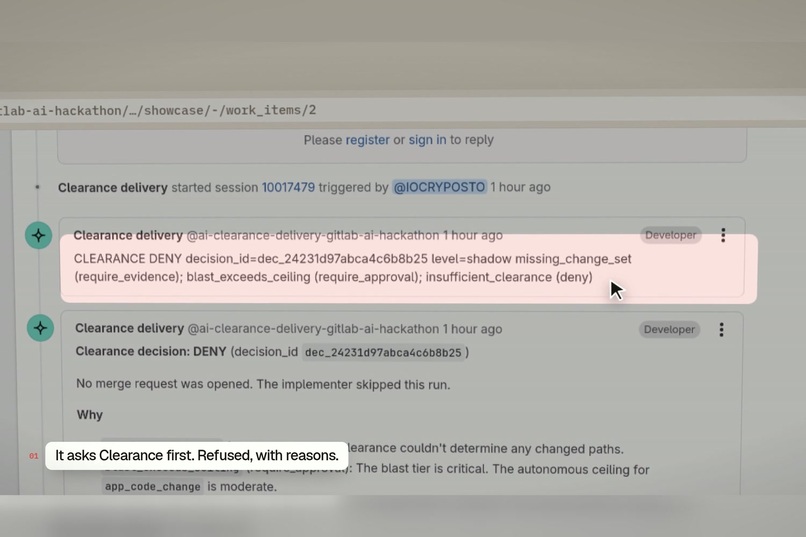
Task: Click Clearance delivery avatar on second comment
Action: (x=41, y=328)
